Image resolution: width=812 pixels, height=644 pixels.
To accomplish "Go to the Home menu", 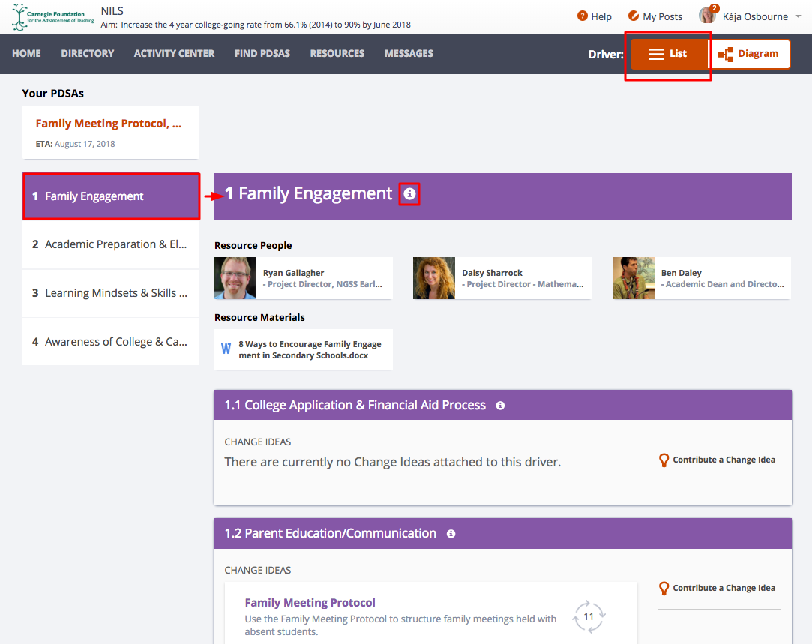I will coord(26,53).
